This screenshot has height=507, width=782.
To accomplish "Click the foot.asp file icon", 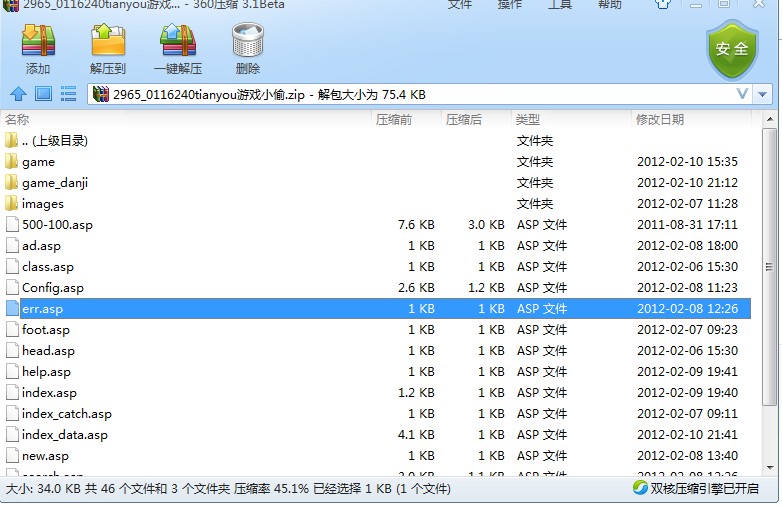I will point(12,330).
